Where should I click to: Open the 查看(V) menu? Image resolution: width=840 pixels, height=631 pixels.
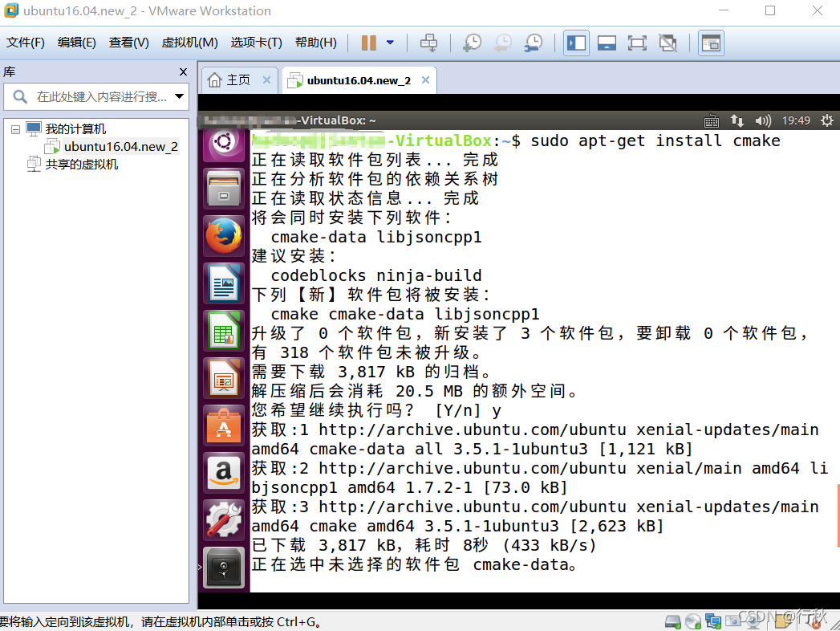128,43
